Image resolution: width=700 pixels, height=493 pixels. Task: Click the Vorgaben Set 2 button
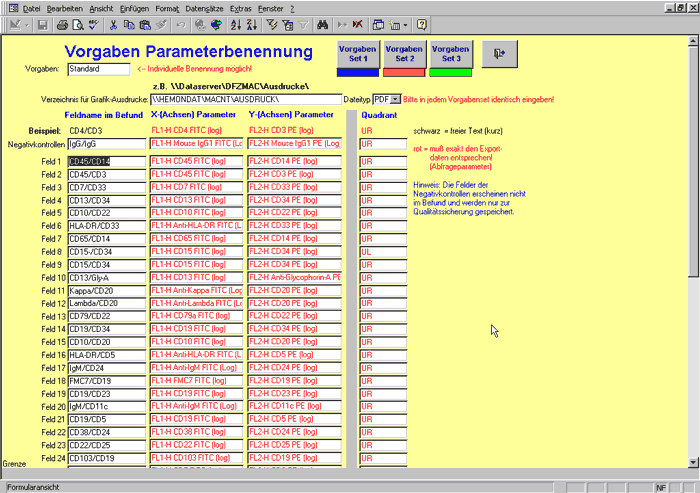click(x=404, y=54)
